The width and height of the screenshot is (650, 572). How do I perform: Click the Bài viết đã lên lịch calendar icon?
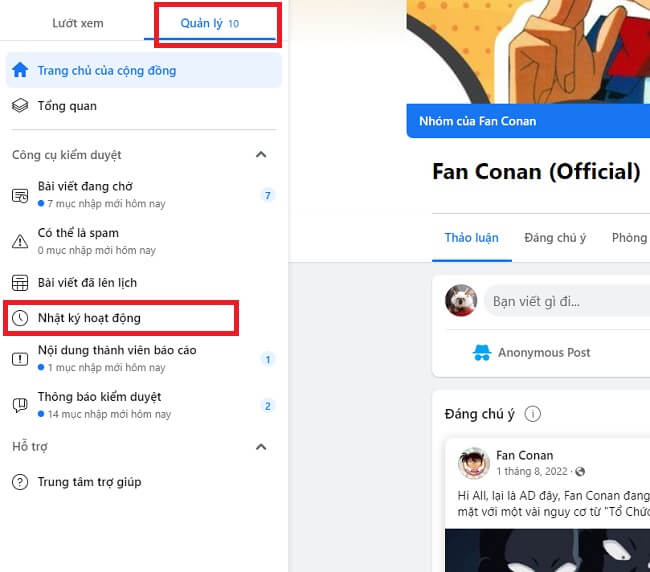[20, 283]
